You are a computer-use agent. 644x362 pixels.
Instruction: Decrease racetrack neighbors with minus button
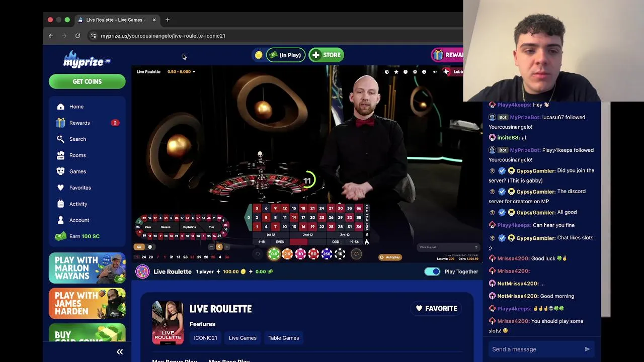211,247
